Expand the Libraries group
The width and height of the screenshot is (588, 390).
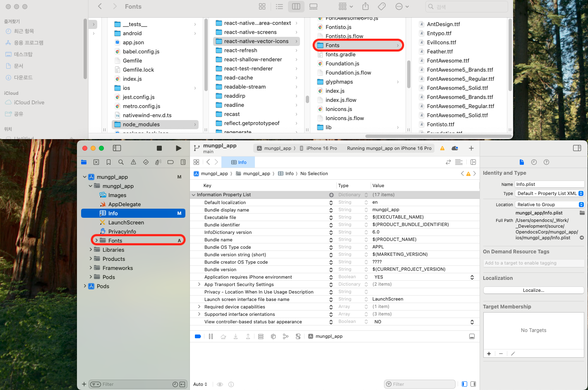tap(91, 250)
